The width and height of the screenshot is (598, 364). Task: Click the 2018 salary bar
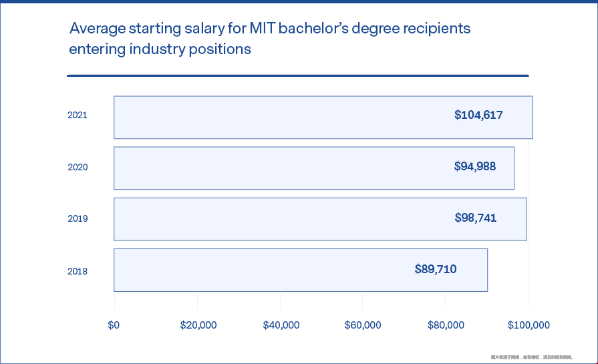click(301, 270)
